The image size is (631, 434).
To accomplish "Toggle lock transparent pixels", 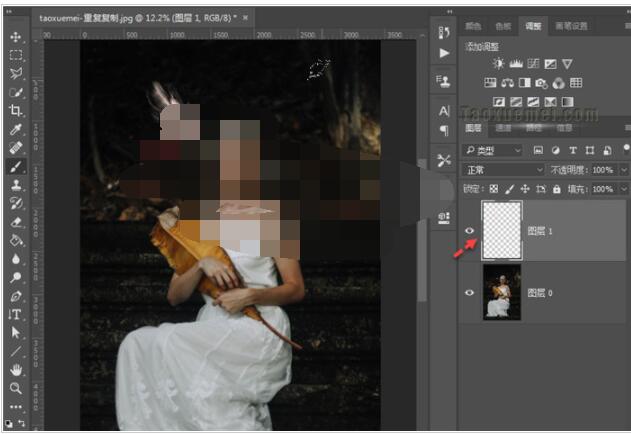I will 494,189.
